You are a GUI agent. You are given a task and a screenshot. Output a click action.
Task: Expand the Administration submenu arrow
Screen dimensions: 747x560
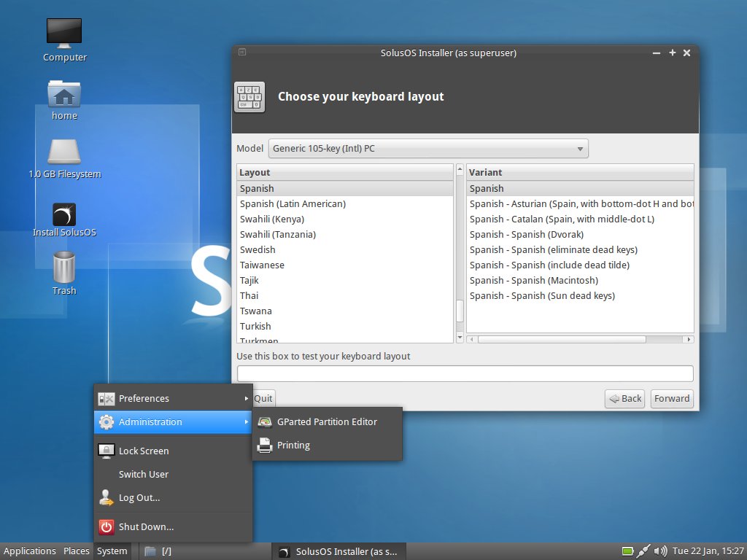(247, 422)
